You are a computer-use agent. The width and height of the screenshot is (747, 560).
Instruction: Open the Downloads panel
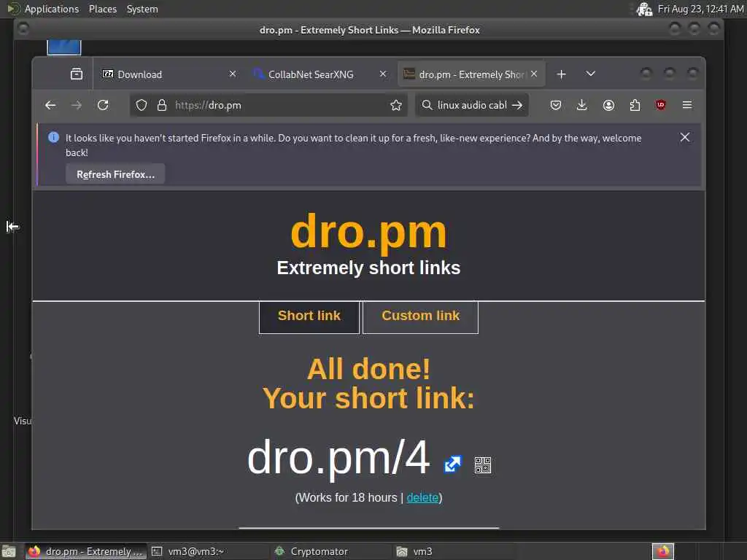click(581, 105)
